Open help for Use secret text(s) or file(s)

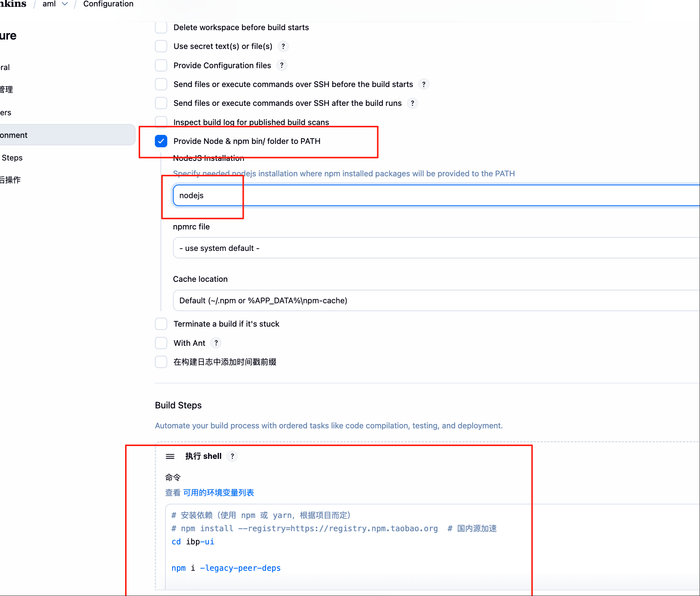point(283,46)
